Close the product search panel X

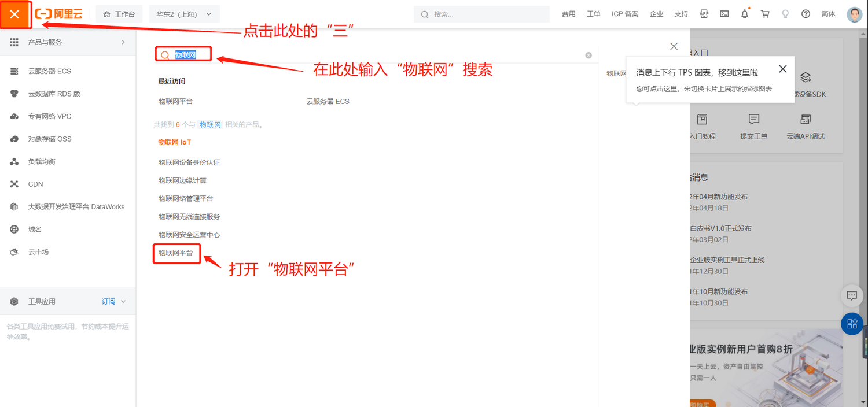[674, 46]
